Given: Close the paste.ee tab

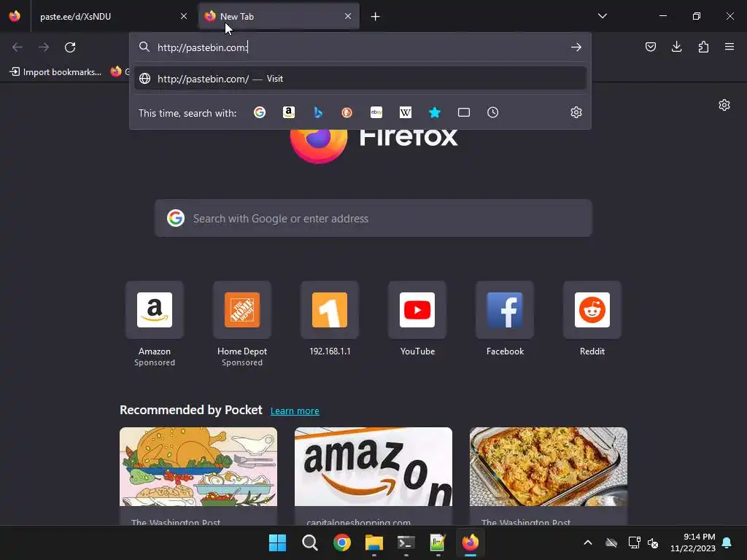Looking at the screenshot, I should 184,16.
